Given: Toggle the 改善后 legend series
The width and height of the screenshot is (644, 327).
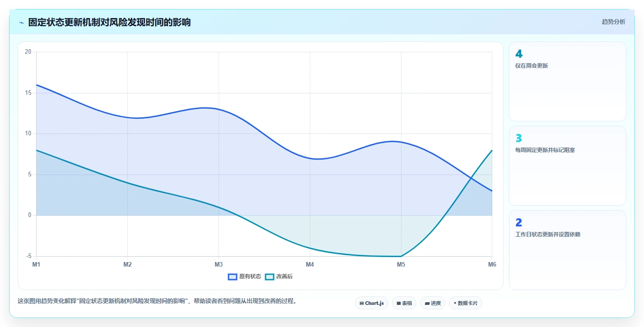Looking at the screenshot, I should click(279, 276).
